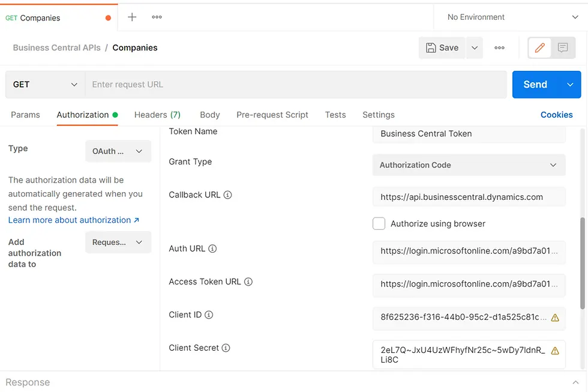Click warning icon in Client ID field
The image size is (588, 392).
[555, 318]
